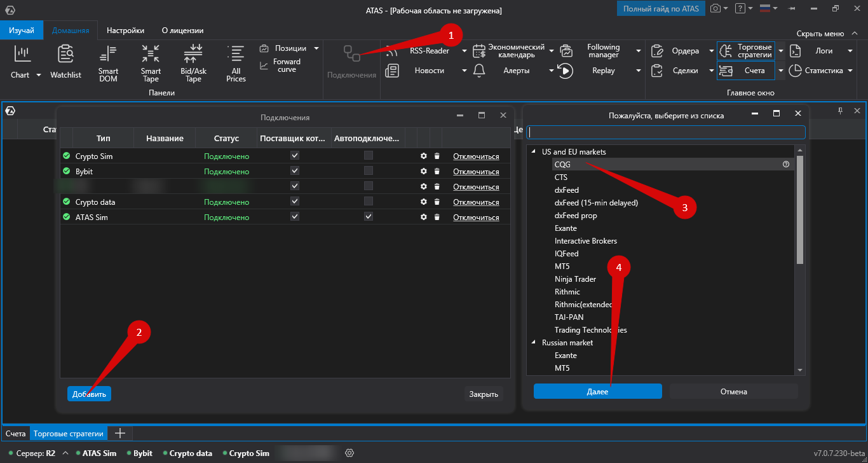Click the CQG help question icon

tap(786, 164)
